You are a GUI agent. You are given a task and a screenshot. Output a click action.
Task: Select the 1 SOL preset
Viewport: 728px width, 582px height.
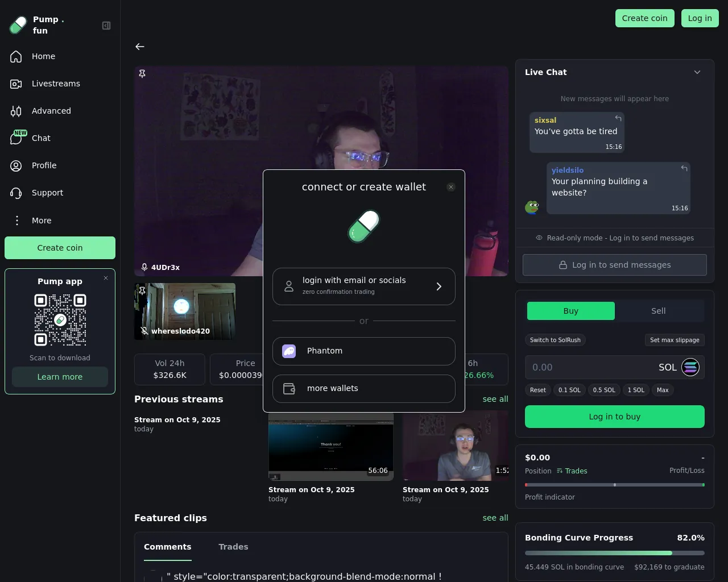click(636, 390)
